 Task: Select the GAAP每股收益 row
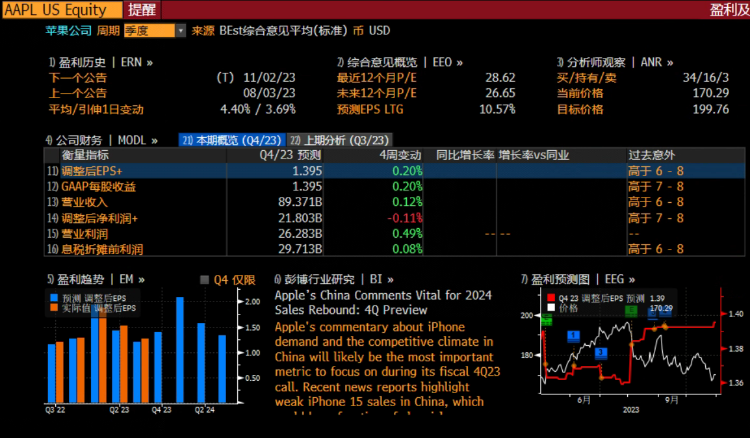395,186
